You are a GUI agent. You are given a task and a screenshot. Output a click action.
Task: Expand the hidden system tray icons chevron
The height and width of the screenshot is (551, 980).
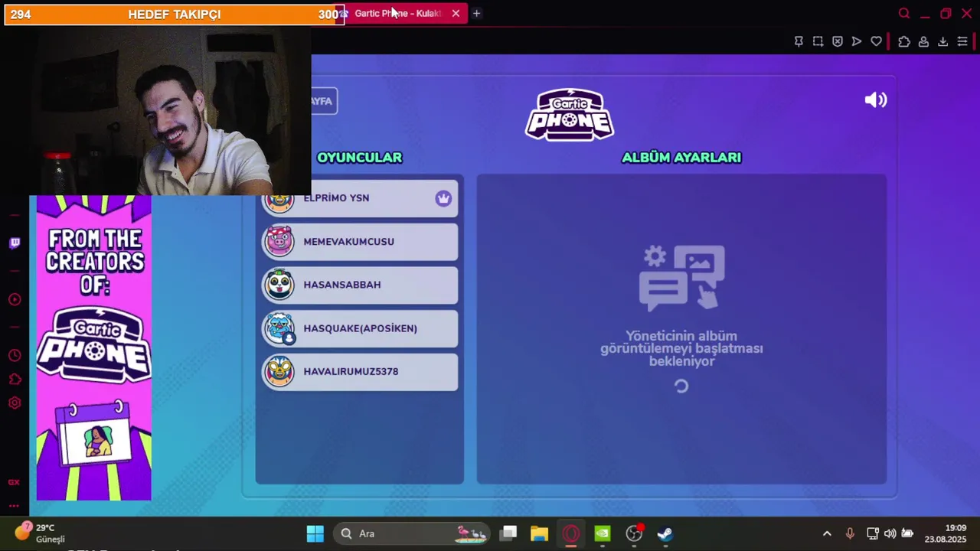827,533
